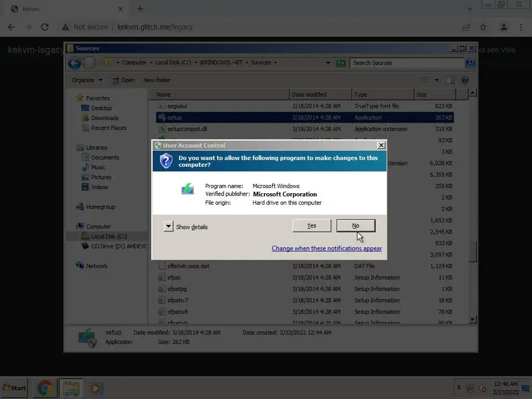Sort by the Date modified column header
The image size is (532, 399).
[321, 95]
